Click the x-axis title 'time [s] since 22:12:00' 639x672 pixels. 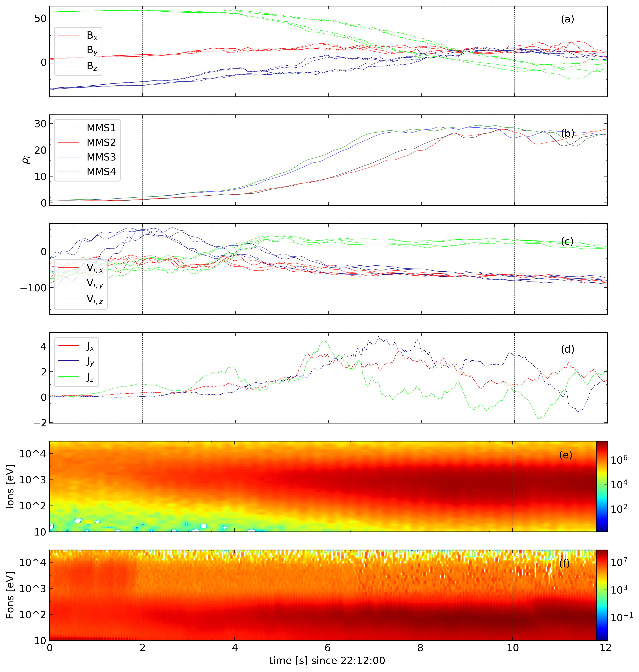point(327,661)
